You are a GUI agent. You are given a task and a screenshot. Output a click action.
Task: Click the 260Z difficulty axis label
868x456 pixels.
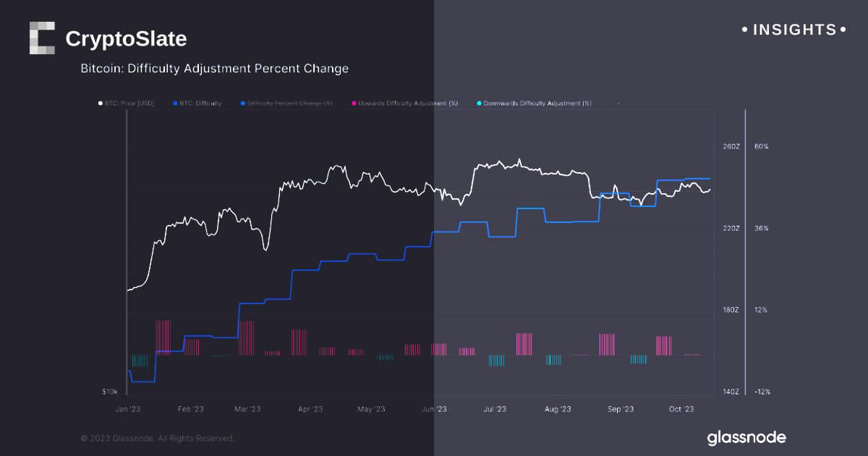(x=731, y=146)
